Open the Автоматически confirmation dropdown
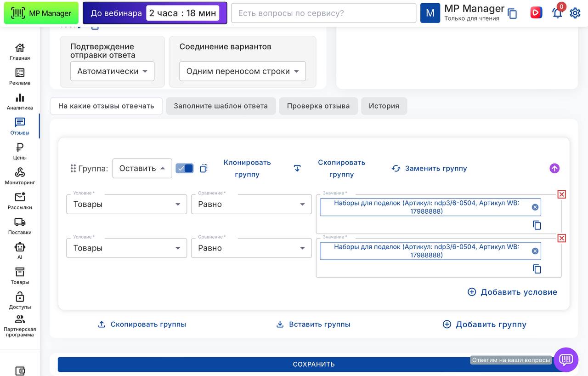 [x=112, y=71]
